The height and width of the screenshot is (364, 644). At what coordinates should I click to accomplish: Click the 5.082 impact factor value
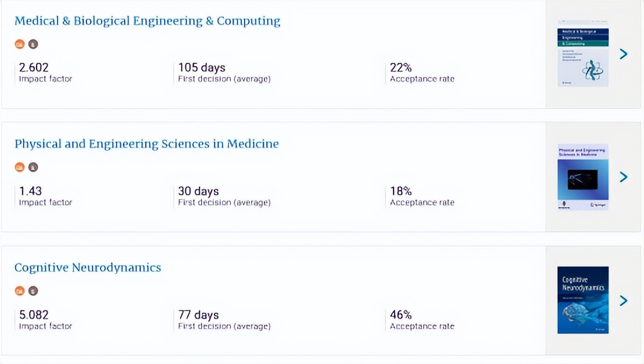(34, 315)
